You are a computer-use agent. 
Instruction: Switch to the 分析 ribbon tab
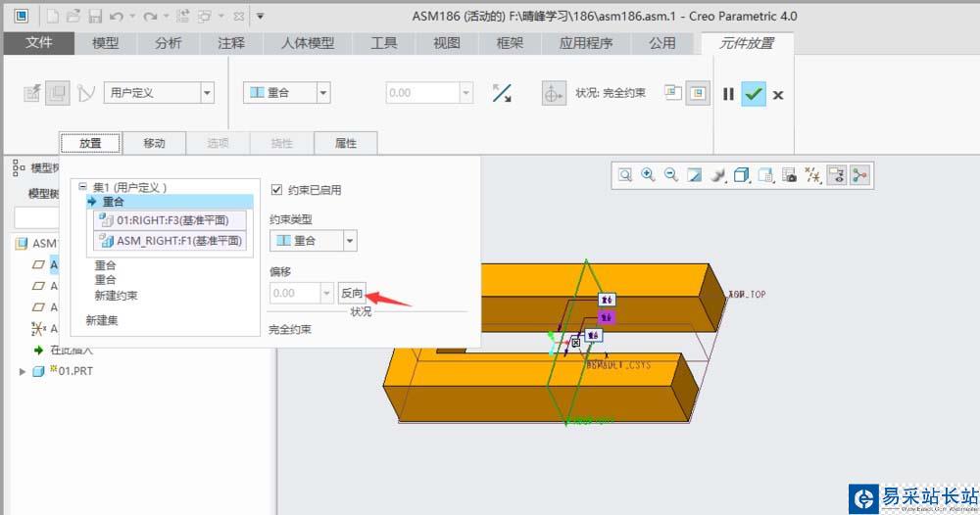pyautogui.click(x=169, y=42)
